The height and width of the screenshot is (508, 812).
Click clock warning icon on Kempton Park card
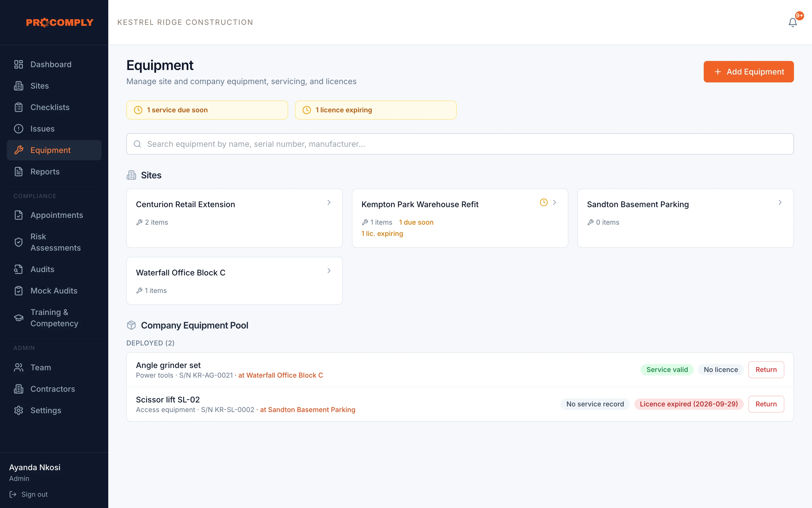[544, 202]
